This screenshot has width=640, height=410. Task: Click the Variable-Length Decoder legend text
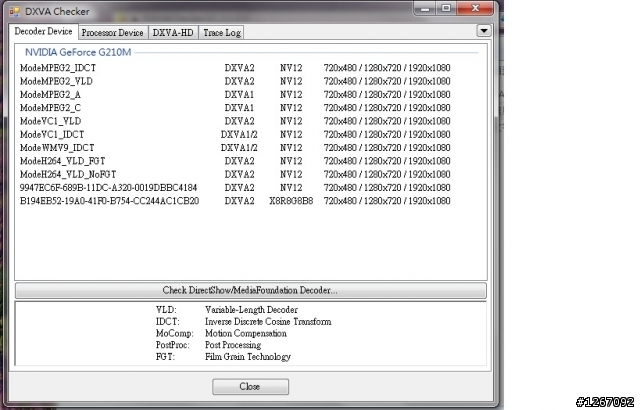251,310
